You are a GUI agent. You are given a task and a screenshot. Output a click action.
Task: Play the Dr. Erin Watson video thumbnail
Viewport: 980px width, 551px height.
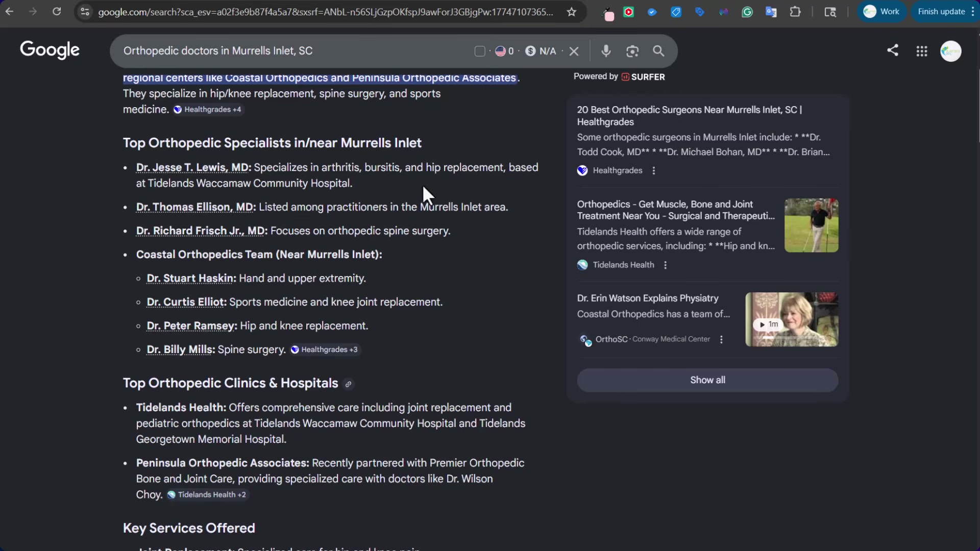(792, 320)
